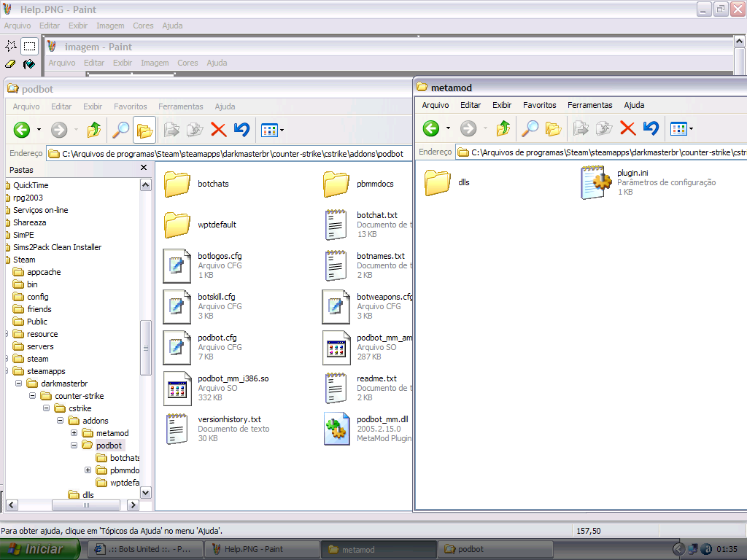
Task: Select the rectangular selection tool in Paint
Action: point(29,46)
